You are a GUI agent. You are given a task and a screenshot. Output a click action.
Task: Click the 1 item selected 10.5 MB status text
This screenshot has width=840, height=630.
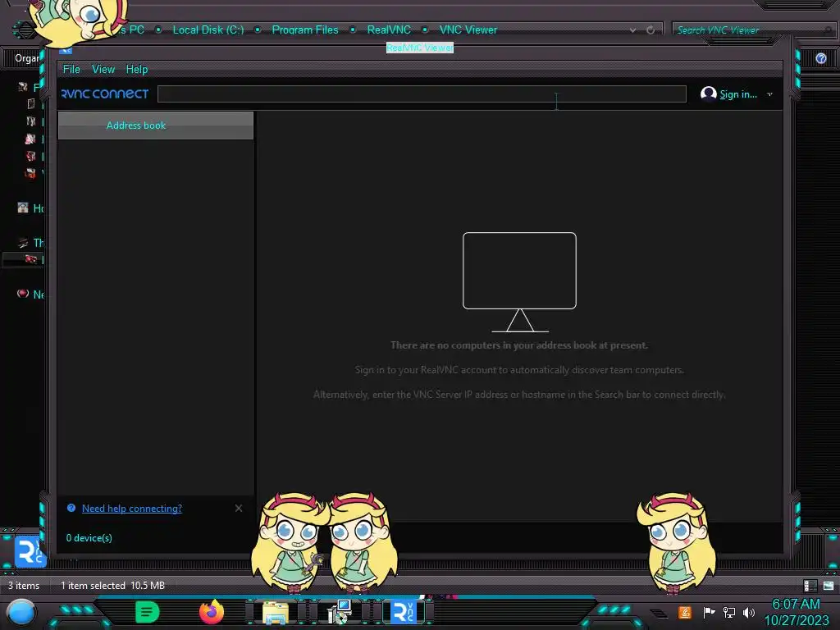[x=112, y=586]
